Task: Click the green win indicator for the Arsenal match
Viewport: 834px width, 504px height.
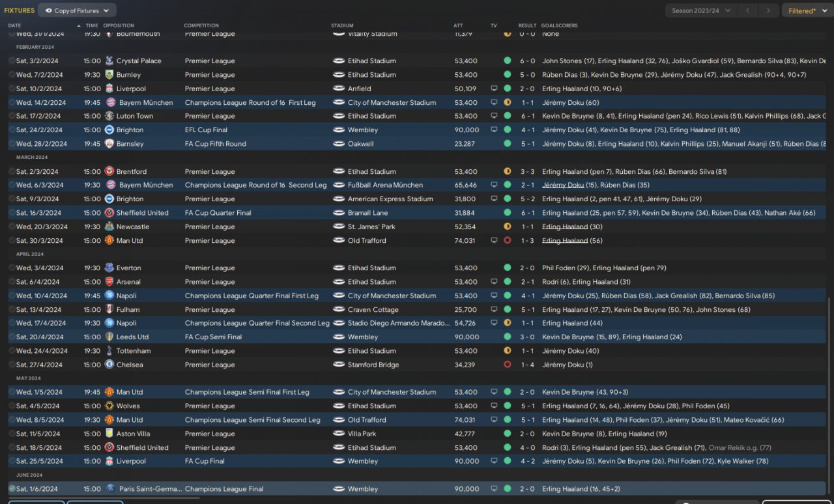Action: click(x=507, y=282)
